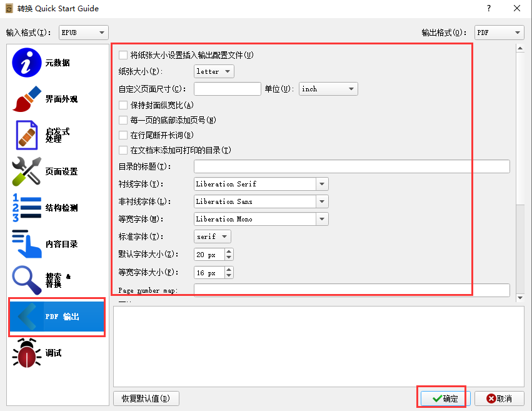Click inside the Page number map field
Screen dimensions: 532x411
click(x=350, y=290)
